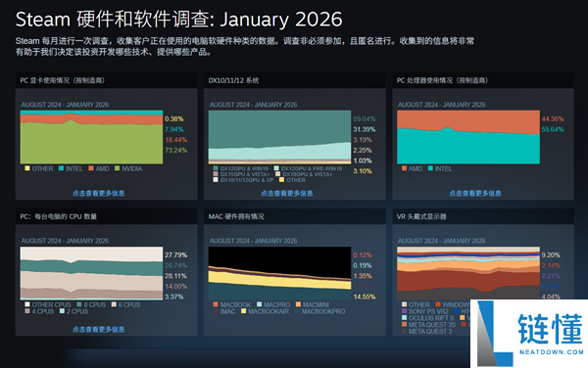Click the OTHER swatch in DX systems legend
The image size is (588, 368).
pyautogui.click(x=281, y=180)
